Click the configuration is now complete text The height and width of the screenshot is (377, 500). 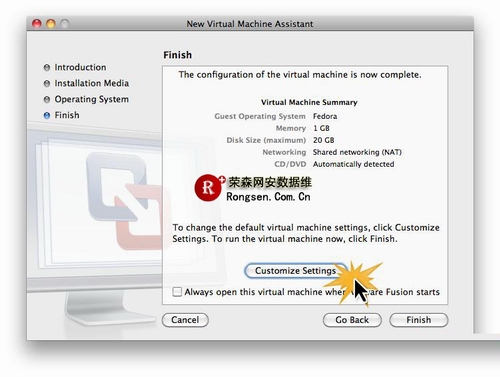tap(300, 75)
